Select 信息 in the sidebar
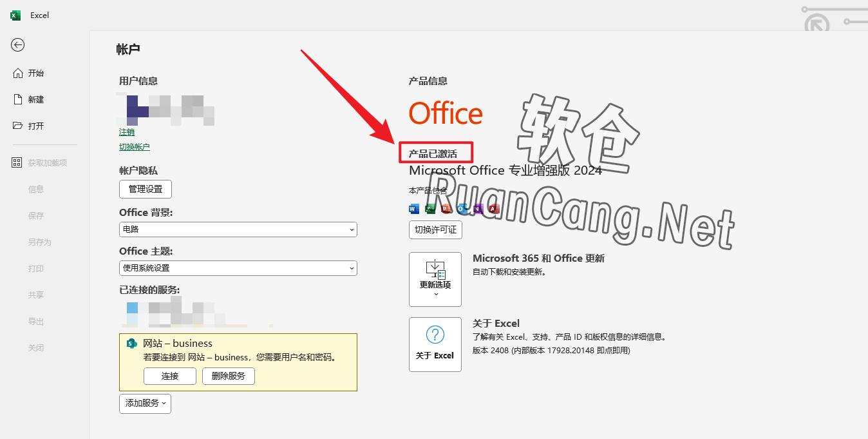 click(x=36, y=190)
